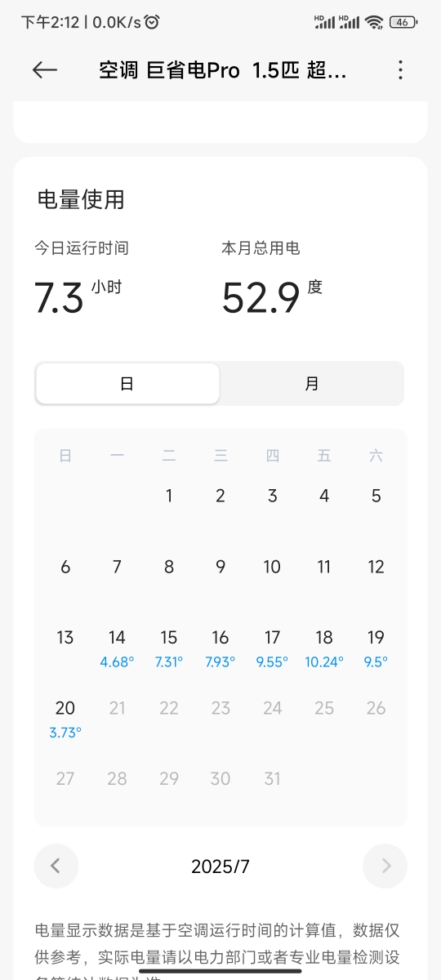Tap the 52.9 度 monthly usage value
The width and height of the screenshot is (441, 980).
272,298
